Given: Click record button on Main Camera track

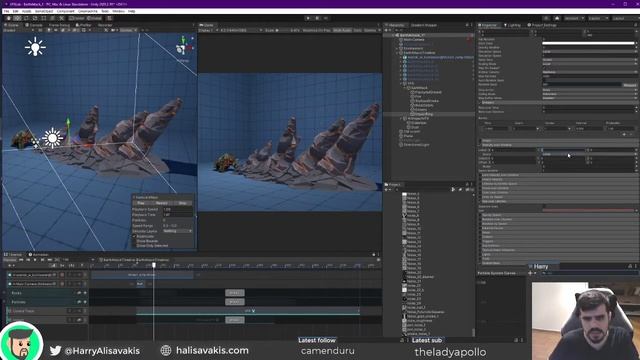Looking at the screenshot, I should [x=62, y=284].
